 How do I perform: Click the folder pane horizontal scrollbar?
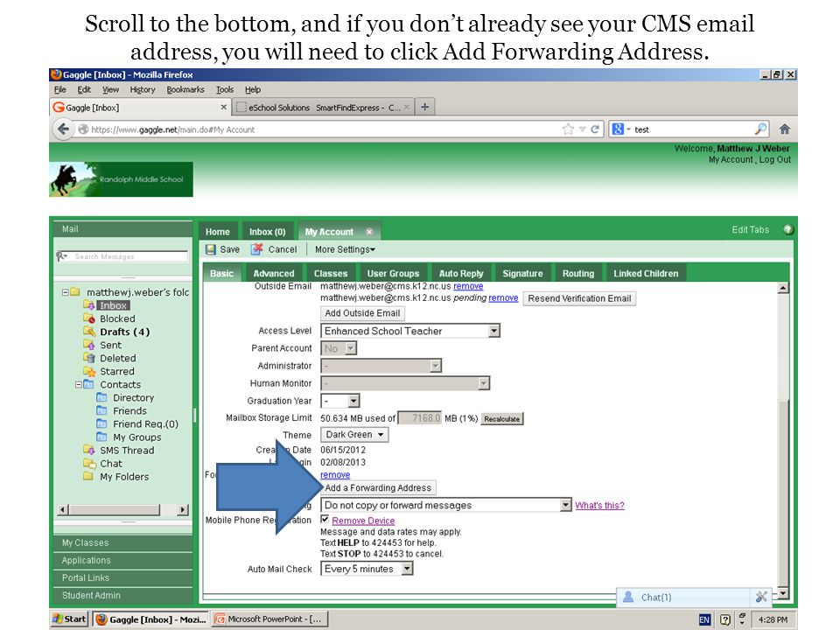(x=122, y=509)
